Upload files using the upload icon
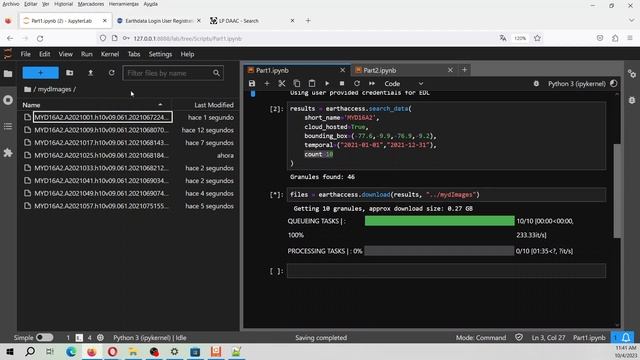 click(91, 73)
